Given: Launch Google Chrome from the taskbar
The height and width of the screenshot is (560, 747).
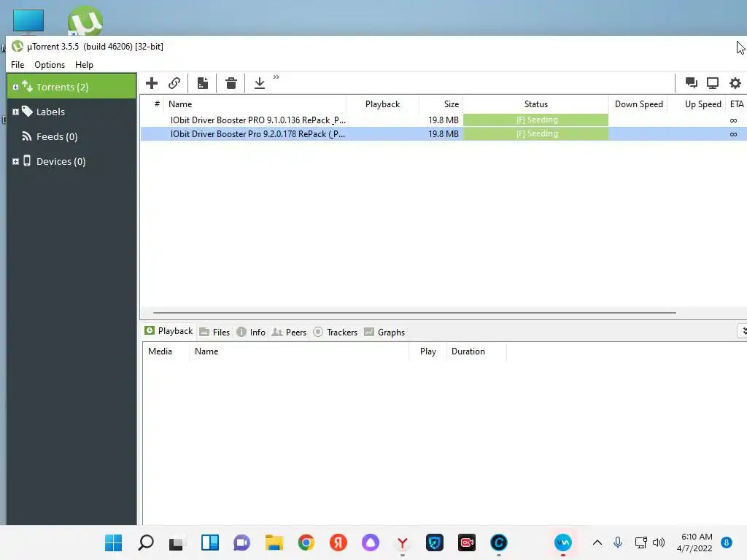Looking at the screenshot, I should (306, 542).
